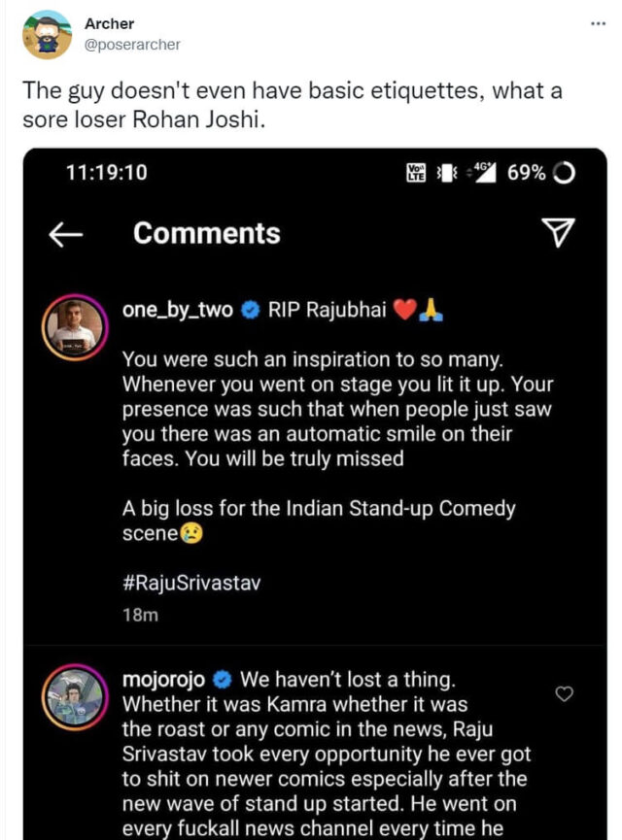622x840 pixels.
Task: Click Archer's profile avatar
Action: pos(47,35)
